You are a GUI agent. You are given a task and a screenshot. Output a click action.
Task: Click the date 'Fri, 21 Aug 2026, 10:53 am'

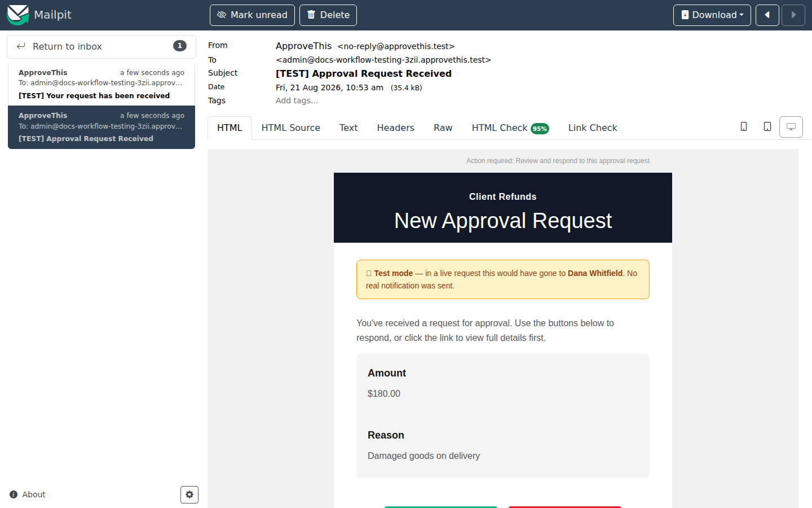click(x=329, y=87)
